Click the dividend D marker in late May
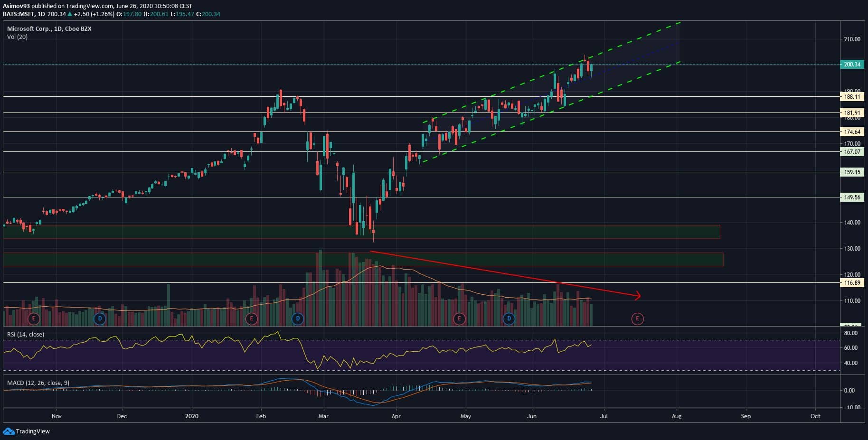This screenshot has width=868, height=440. tap(509, 318)
